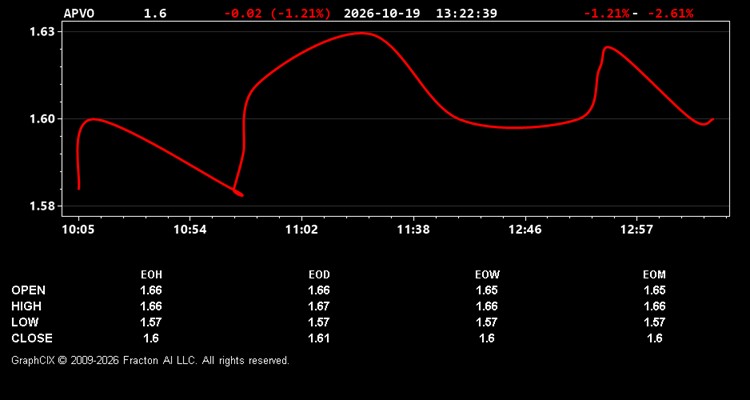Click the LOW value under EOM
The width and height of the screenshot is (750, 400).
pyautogui.click(x=654, y=322)
